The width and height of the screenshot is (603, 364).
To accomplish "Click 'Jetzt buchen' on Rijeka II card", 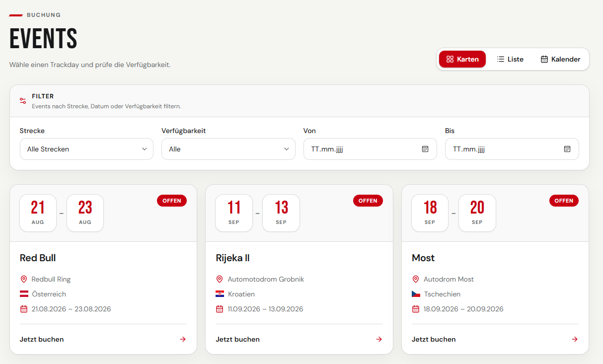I will 238,340.
